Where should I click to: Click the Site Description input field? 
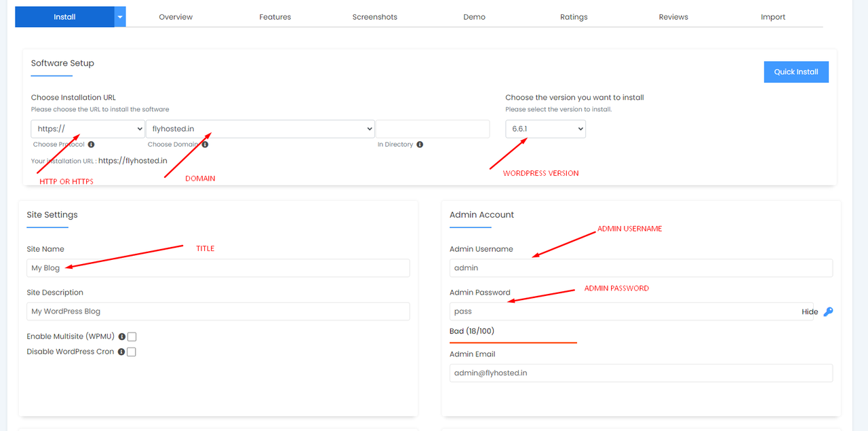pyautogui.click(x=218, y=312)
